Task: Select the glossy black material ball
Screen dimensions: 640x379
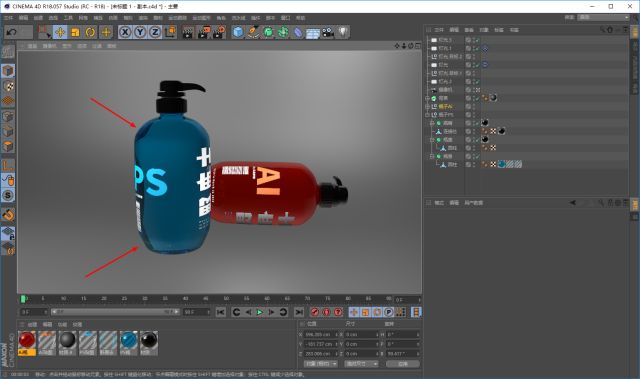Action: (x=149, y=340)
